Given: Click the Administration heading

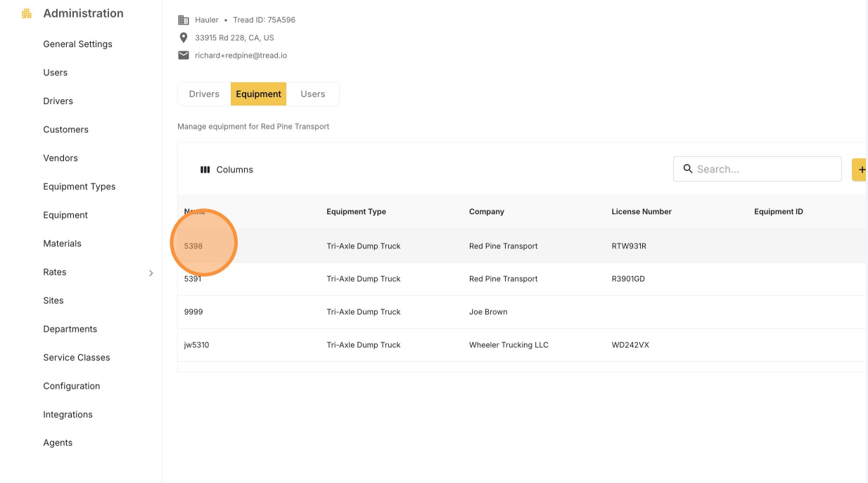Looking at the screenshot, I should 83,13.
